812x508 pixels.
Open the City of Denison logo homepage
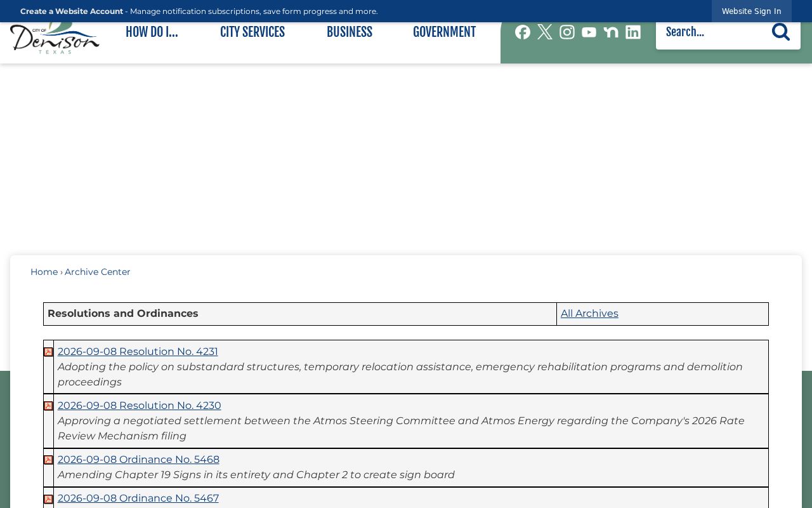tap(55, 38)
